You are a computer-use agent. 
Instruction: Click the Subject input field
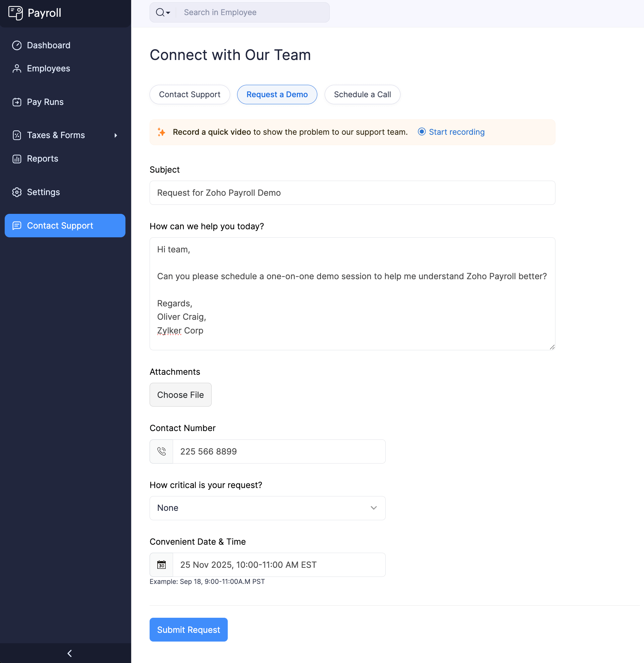pos(352,192)
